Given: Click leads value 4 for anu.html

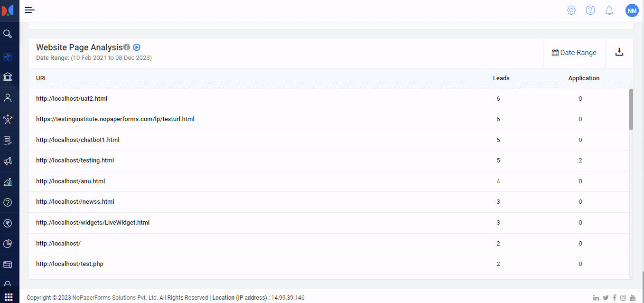Looking at the screenshot, I should (498, 181).
